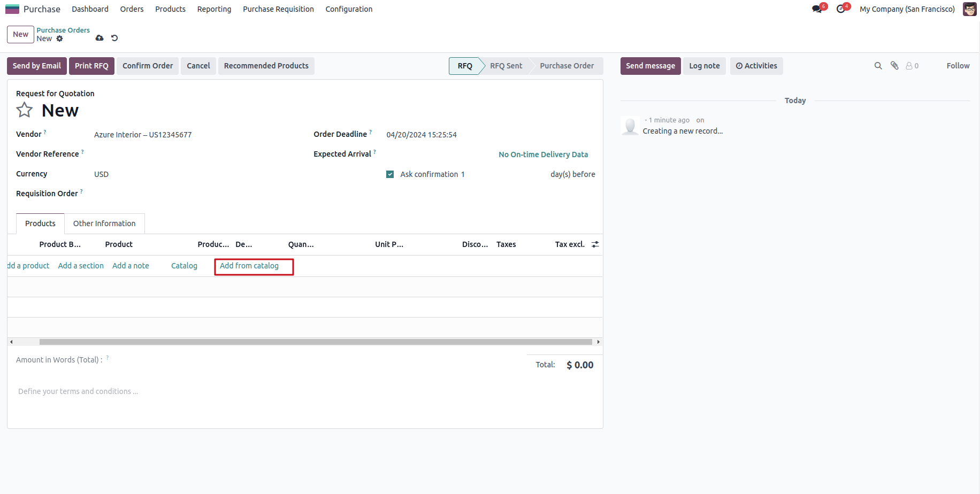Click the Print RFQ button

pyautogui.click(x=91, y=66)
